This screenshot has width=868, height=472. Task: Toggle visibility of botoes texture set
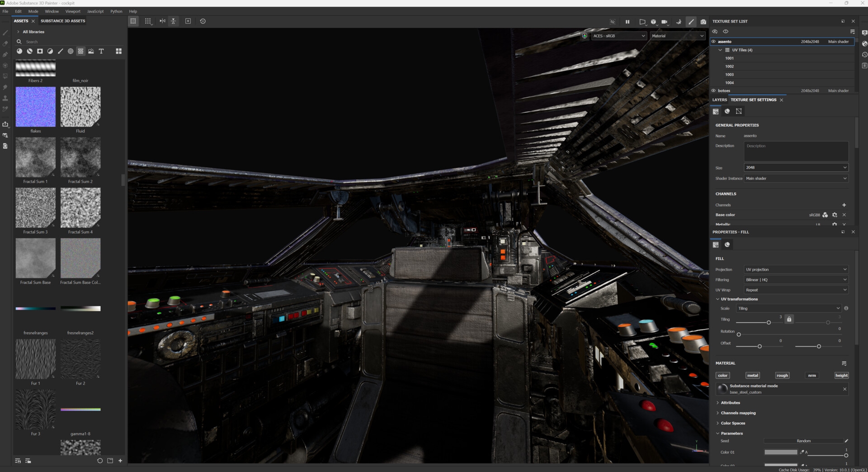(714, 91)
